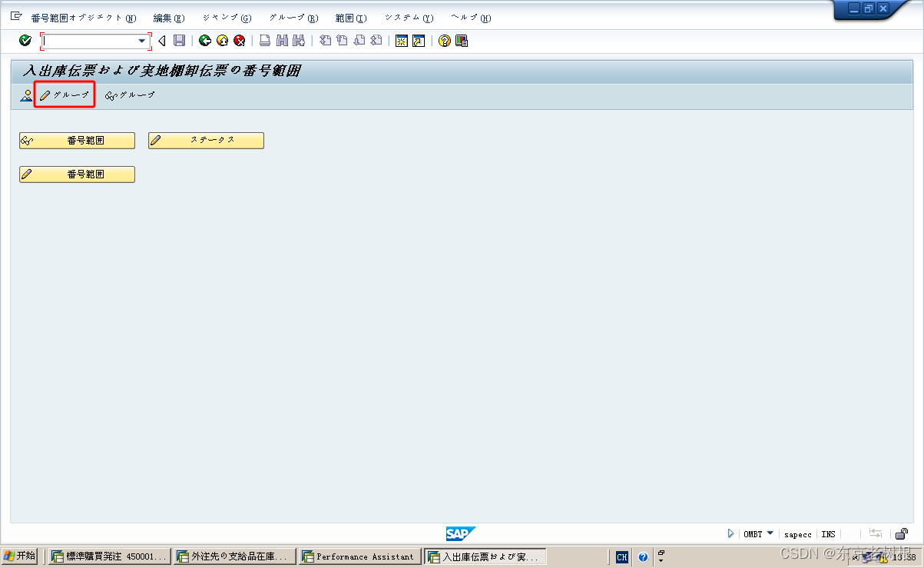This screenshot has height=568, width=924.
Task: Click the Back arrow navigation icon
Action: (204, 40)
